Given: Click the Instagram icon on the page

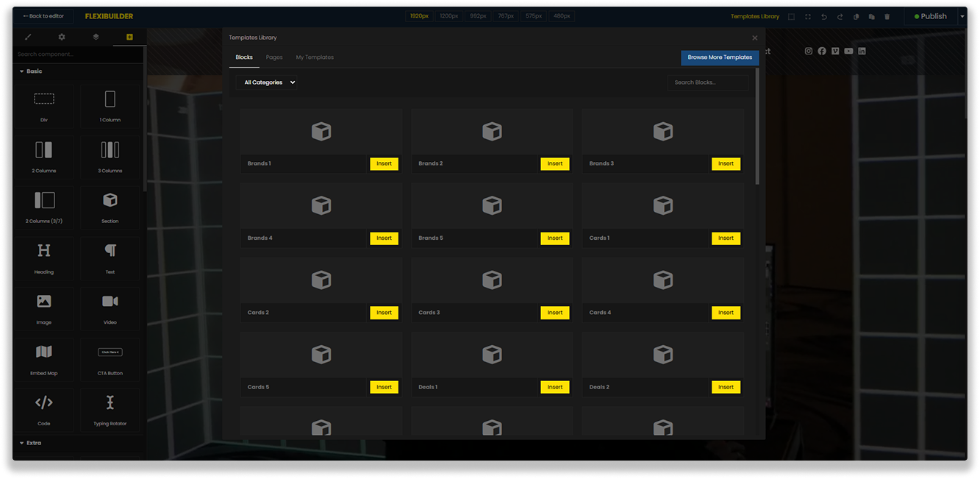Looking at the screenshot, I should click(x=809, y=51).
